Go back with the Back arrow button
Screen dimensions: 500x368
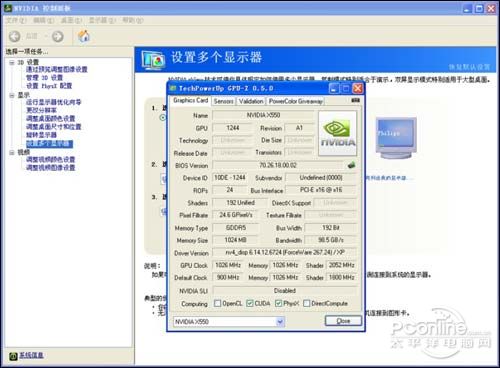(15, 36)
